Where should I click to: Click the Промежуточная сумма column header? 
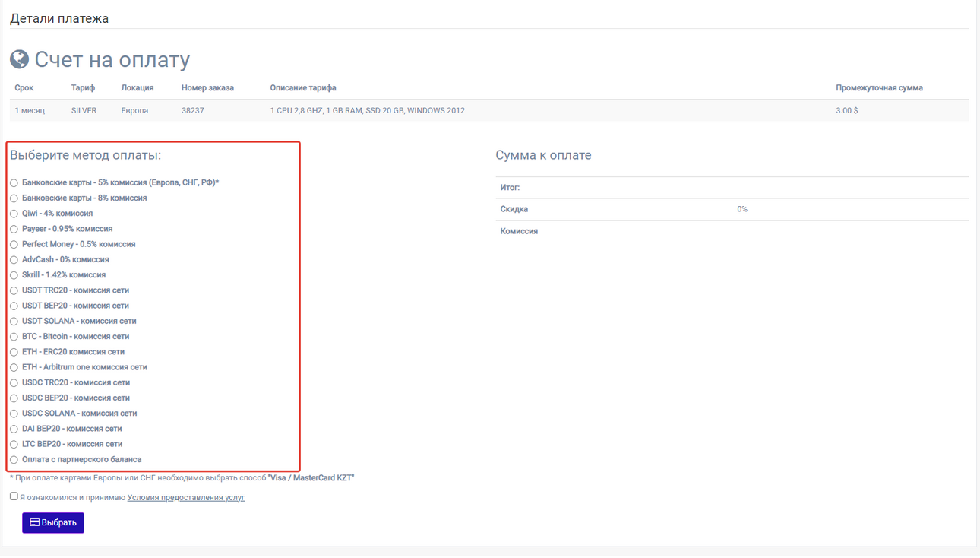click(879, 88)
